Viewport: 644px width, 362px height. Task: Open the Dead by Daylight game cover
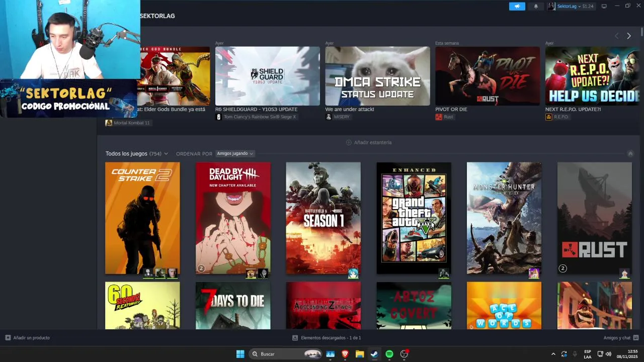[233, 218]
